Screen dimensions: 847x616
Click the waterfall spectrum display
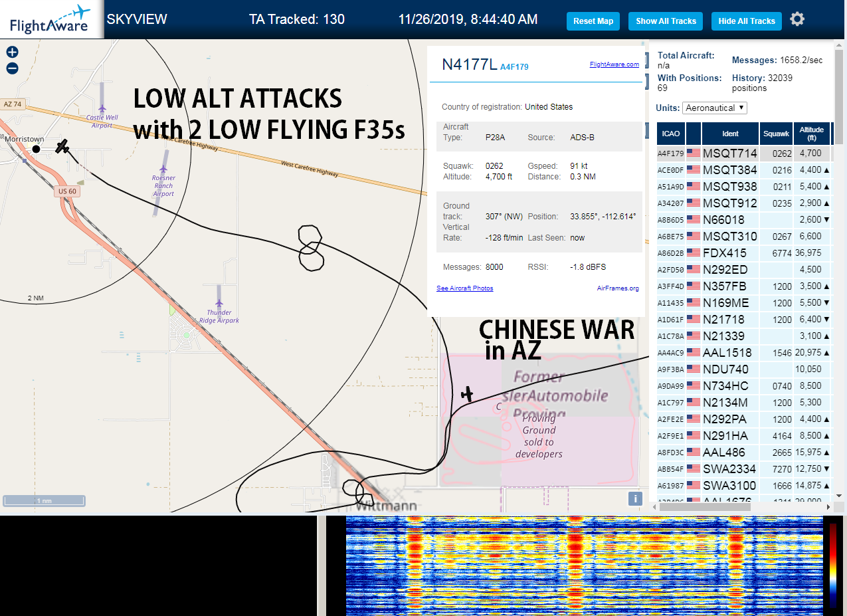point(585,565)
